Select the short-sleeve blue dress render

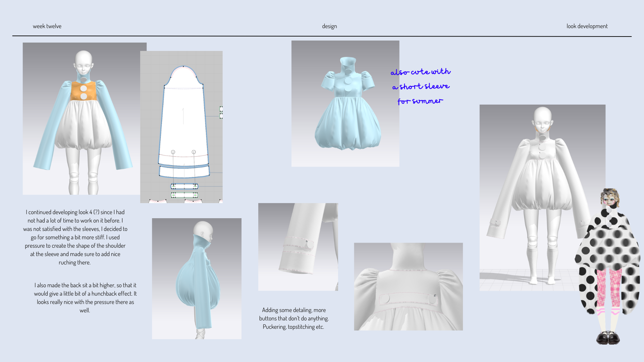click(345, 104)
